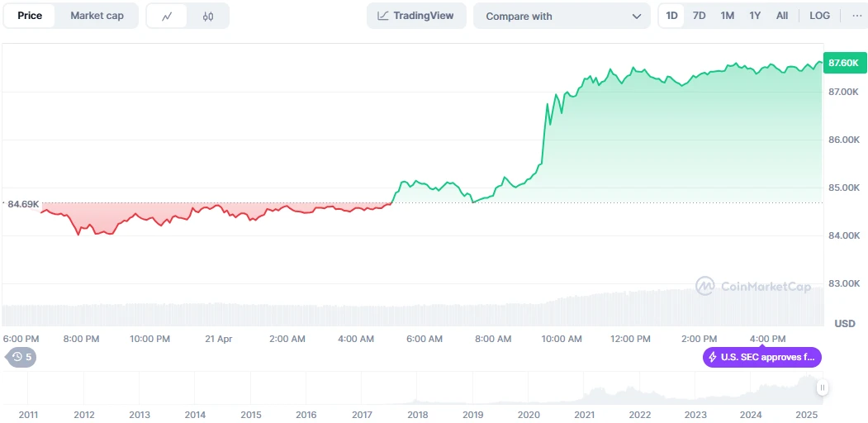Click the 84.00K y-axis label
Screen dimensions: 868x423
(x=844, y=235)
